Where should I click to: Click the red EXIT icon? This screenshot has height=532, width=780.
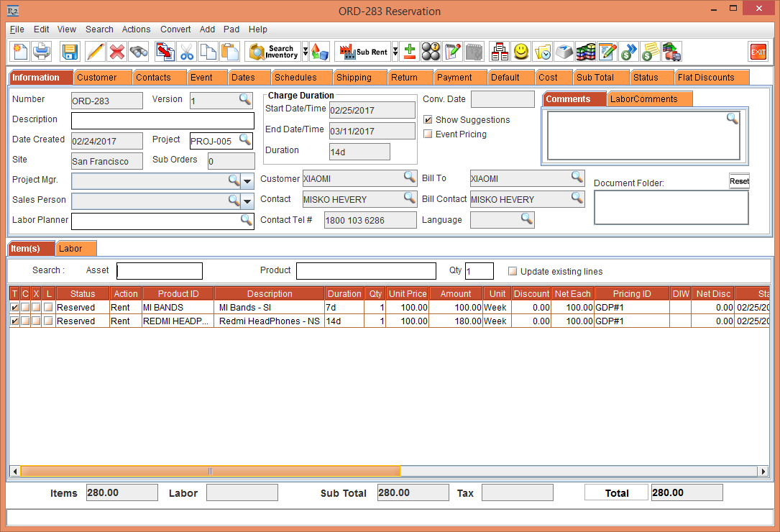pos(758,52)
